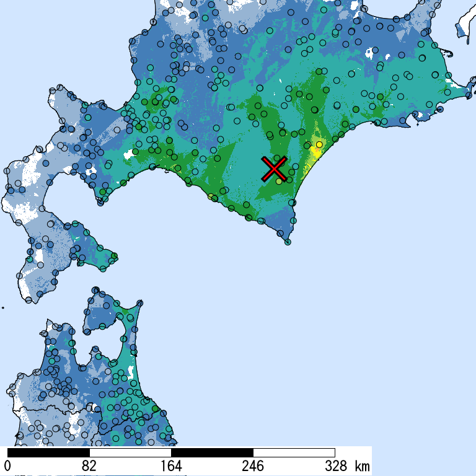The height and width of the screenshot is (476, 476).
Task: Click the "0" label on scale bar
Action: [x=7, y=466]
